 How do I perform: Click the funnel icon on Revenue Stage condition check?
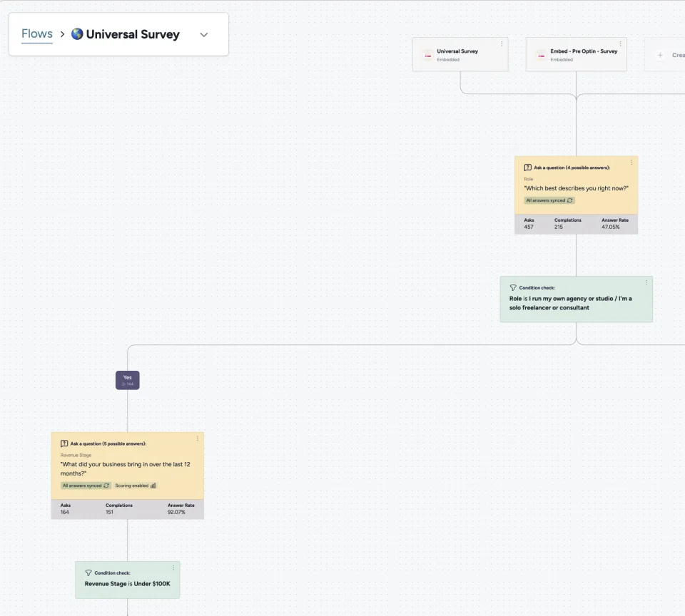(x=88, y=573)
